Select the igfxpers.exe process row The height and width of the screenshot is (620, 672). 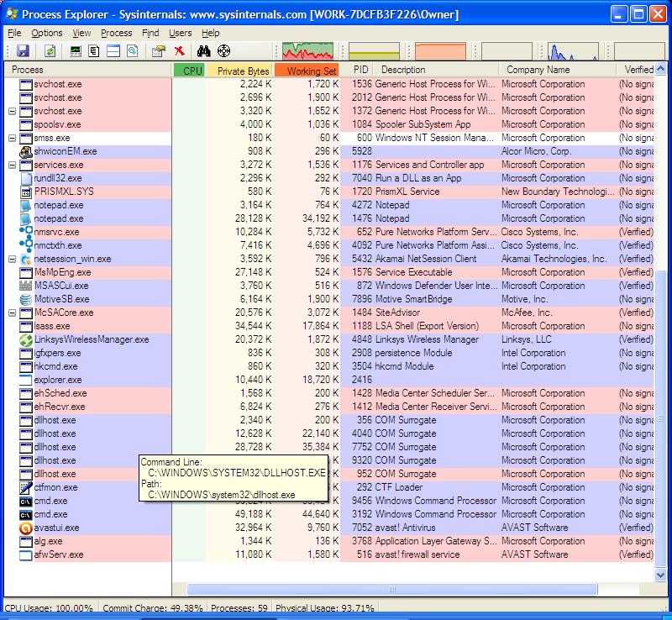(x=329, y=354)
